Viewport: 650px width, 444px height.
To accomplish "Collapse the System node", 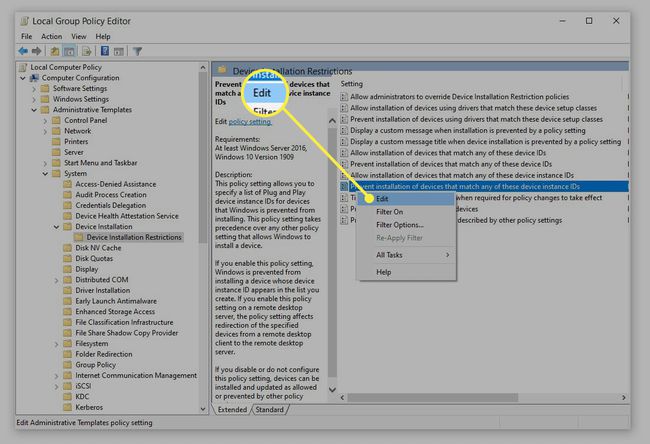I will tap(45, 174).
